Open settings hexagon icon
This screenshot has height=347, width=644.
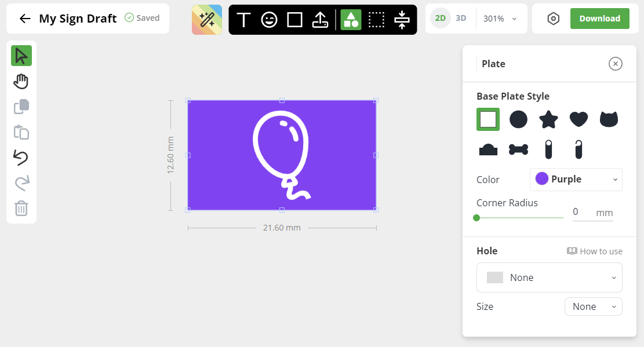click(553, 19)
